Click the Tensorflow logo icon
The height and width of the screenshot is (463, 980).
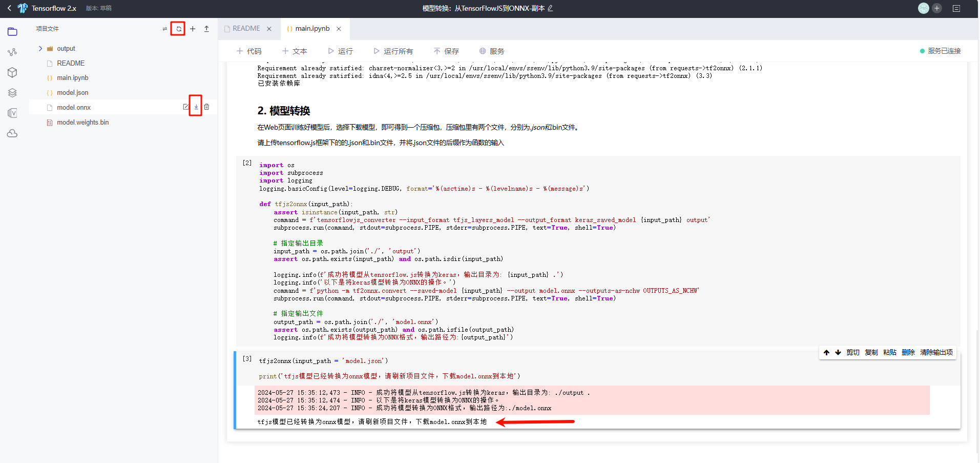pyautogui.click(x=23, y=8)
